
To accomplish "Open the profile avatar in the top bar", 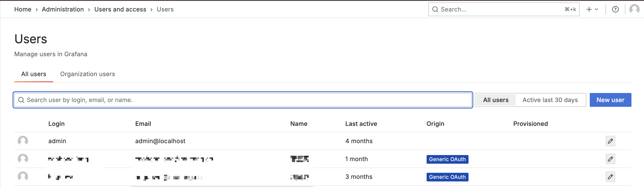I will pos(634,10).
